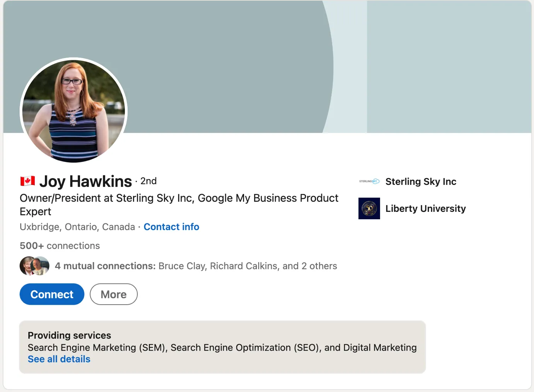Open the circular profile photo
Viewport: 534px width, 392px height.
tap(73, 111)
